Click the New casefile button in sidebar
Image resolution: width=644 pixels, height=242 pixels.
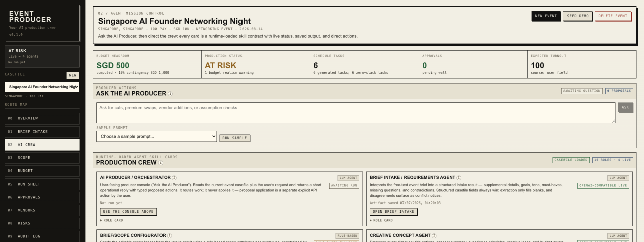(x=73, y=75)
